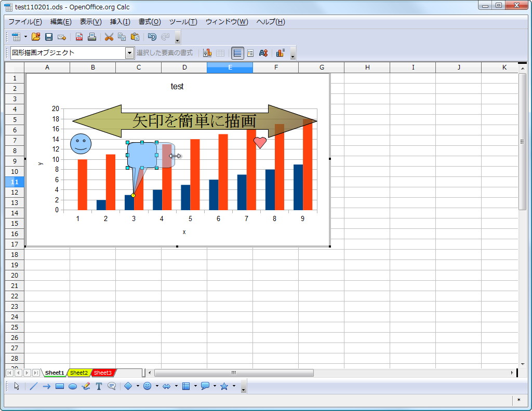Switch to the Sheet1 tab

click(54, 373)
